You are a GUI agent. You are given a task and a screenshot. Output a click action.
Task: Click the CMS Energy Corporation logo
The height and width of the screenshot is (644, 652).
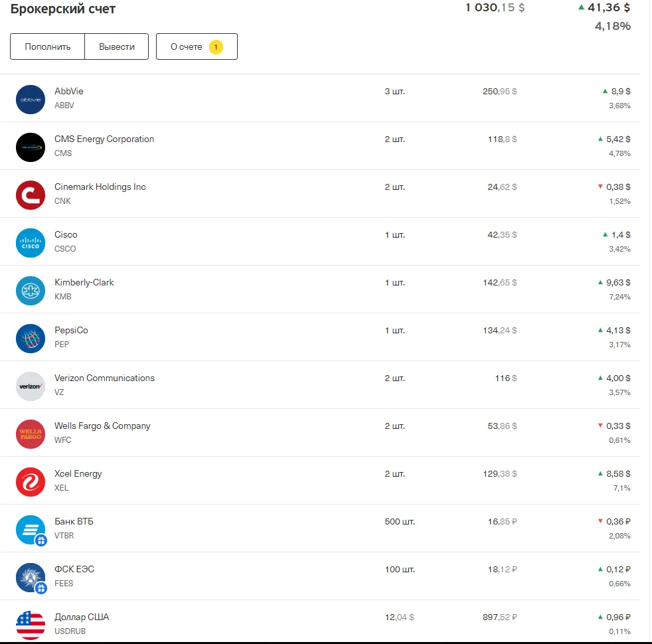click(30, 146)
